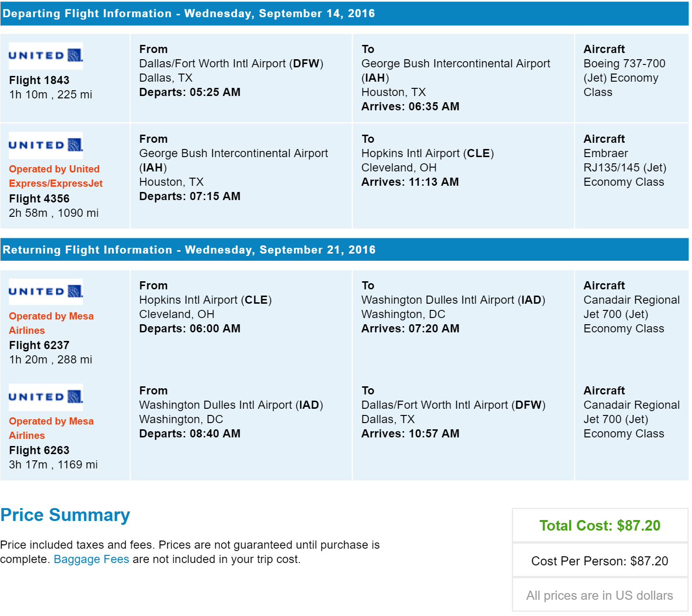Click the Total Cost $87.20 box
The image size is (692, 616).
tap(600, 525)
